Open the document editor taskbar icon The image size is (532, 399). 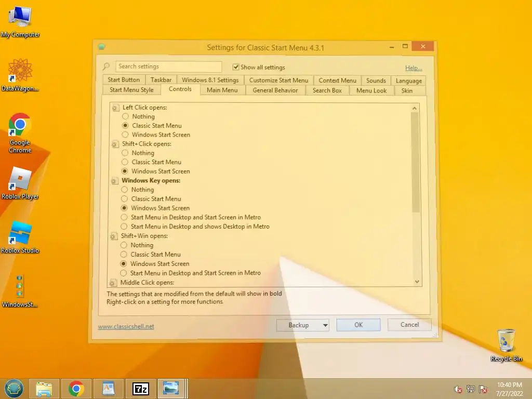point(108,389)
